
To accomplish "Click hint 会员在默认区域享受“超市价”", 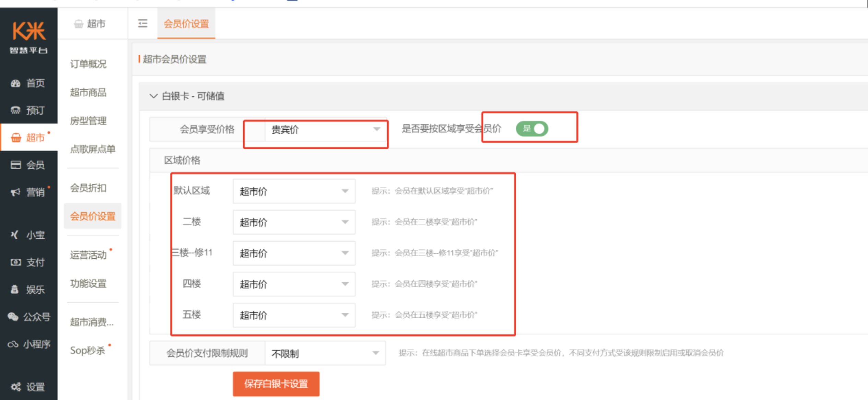I will (444, 191).
